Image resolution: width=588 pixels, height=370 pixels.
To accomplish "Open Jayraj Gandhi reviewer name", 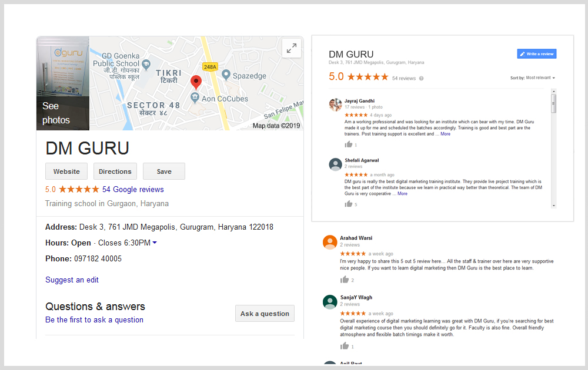I will (x=359, y=101).
